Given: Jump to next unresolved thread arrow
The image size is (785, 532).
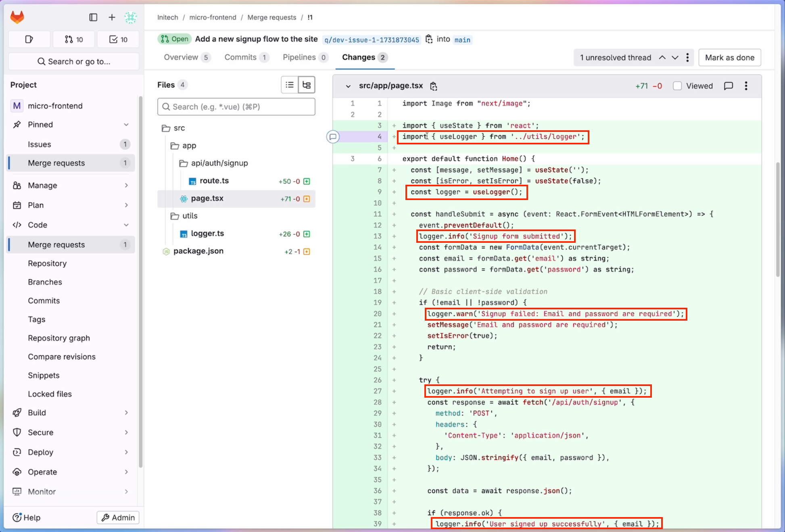Looking at the screenshot, I should tap(675, 58).
